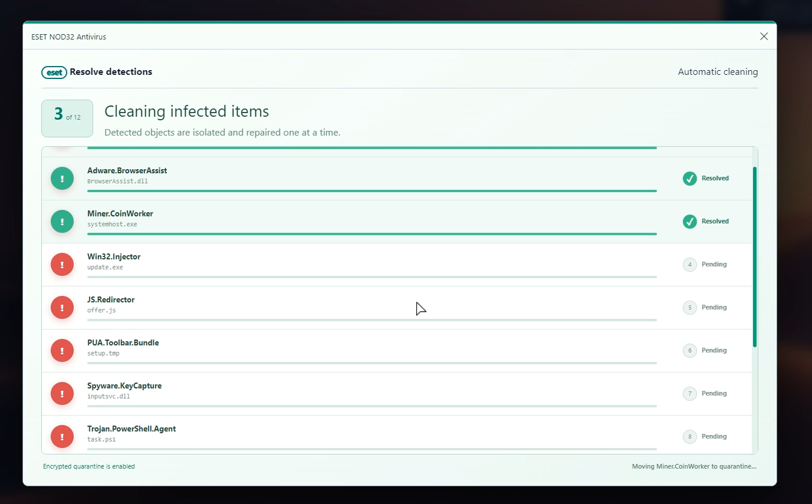
Task: Click the Pending status text for JS.Redirector
Action: tap(714, 308)
